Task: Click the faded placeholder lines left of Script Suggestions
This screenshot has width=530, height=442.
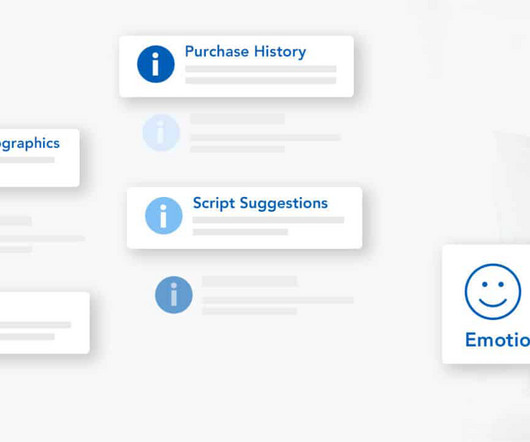Action: pyautogui.click(x=42, y=235)
